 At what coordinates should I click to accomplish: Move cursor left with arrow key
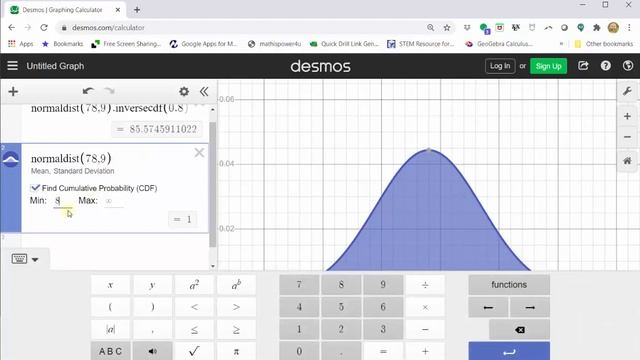pos(488,307)
